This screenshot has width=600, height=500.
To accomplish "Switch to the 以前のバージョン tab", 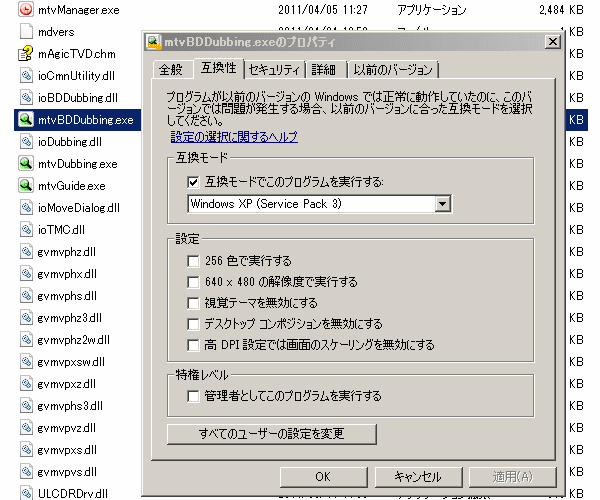I will pos(393,69).
